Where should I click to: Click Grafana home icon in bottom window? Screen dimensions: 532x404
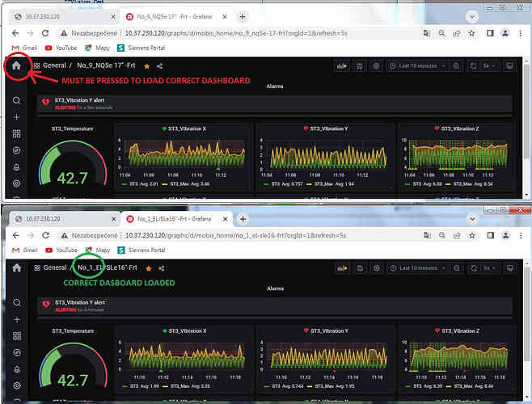point(17,267)
